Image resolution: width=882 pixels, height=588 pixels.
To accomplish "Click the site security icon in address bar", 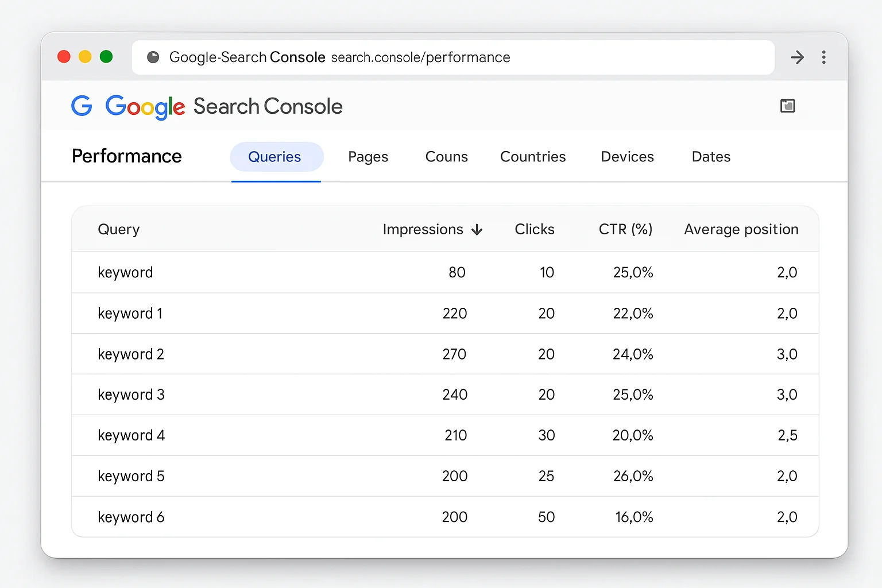I will [x=153, y=57].
